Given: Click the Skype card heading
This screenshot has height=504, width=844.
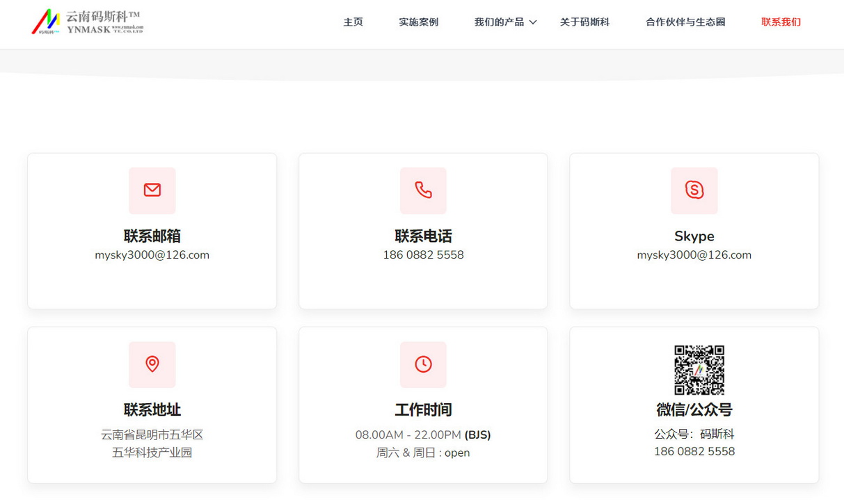Looking at the screenshot, I should pos(694,236).
